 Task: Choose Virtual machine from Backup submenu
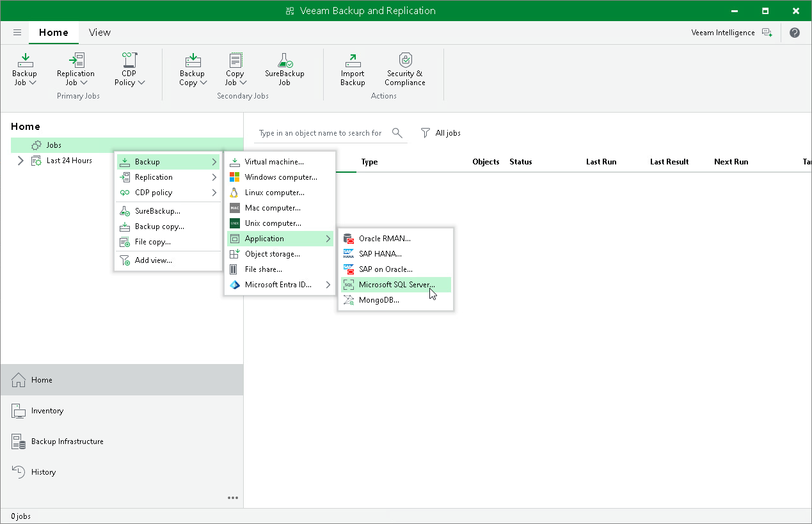click(x=280, y=162)
